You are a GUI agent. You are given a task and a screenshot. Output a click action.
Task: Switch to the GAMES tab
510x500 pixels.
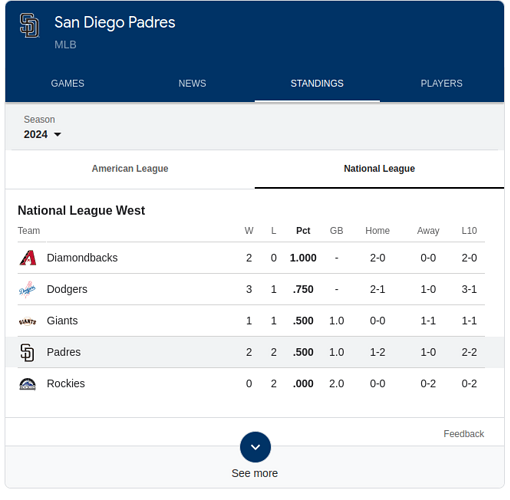pos(68,83)
